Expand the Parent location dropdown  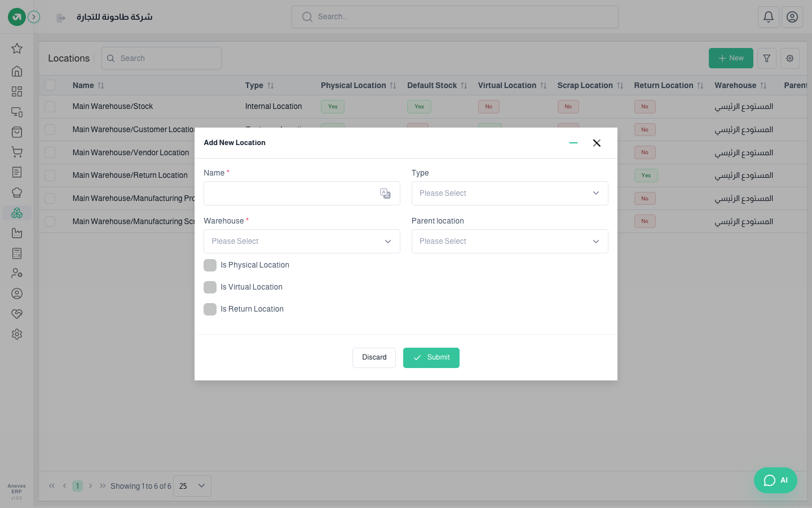point(510,242)
